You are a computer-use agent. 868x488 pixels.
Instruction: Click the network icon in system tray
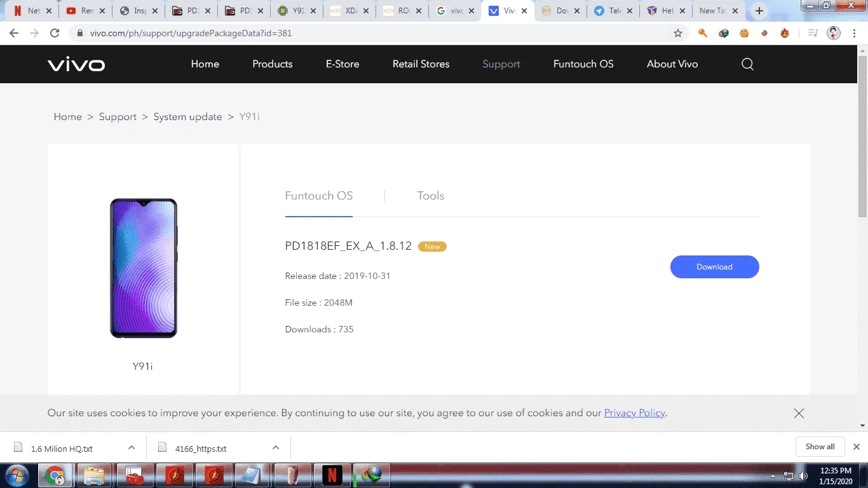[789, 475]
